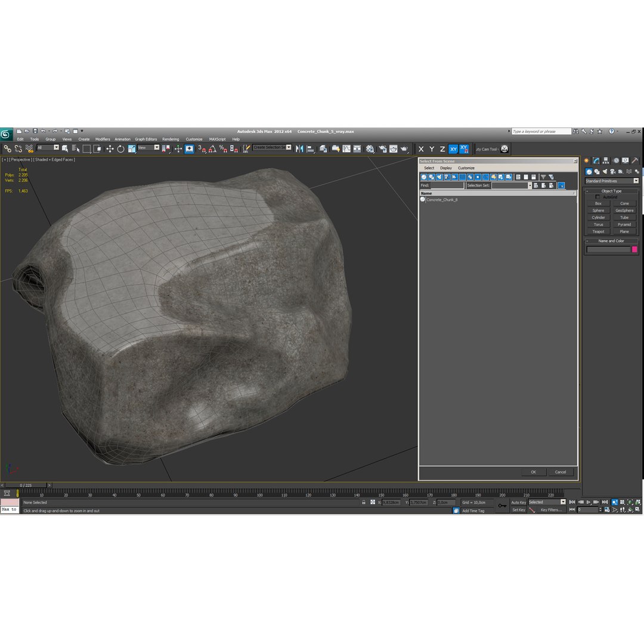This screenshot has width=644, height=644.
Task: Toggle Display Lights filter in Select From Scene
Action: coord(439,177)
